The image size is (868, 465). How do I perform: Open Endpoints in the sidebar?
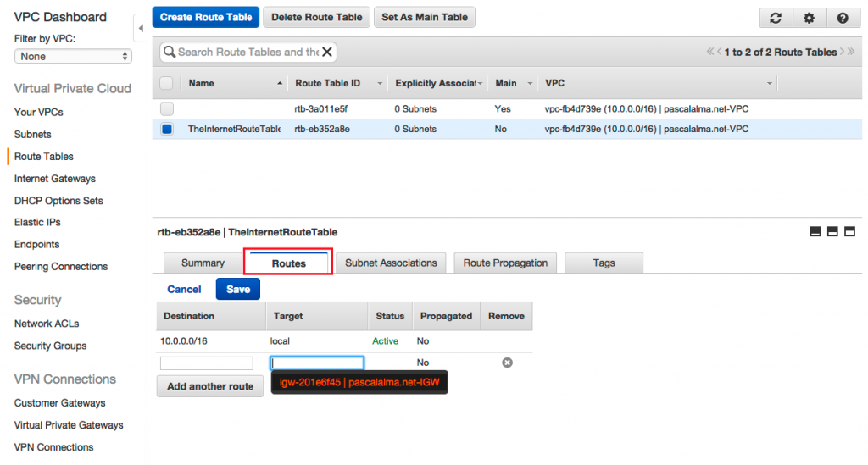click(x=36, y=245)
